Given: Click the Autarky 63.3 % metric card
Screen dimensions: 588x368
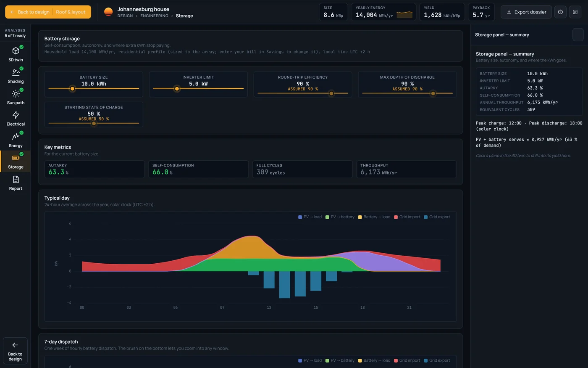Looking at the screenshot, I should click(94, 169).
